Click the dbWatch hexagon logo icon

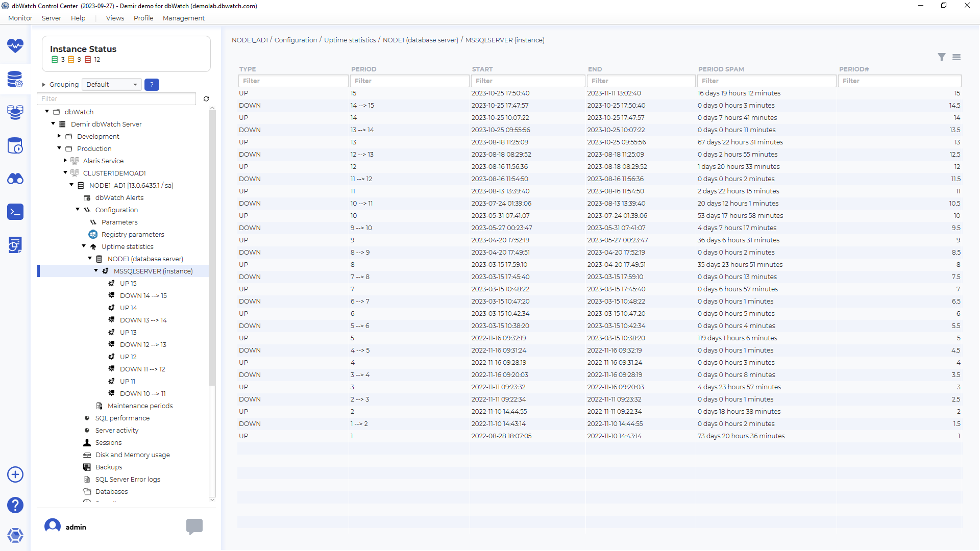(x=15, y=535)
